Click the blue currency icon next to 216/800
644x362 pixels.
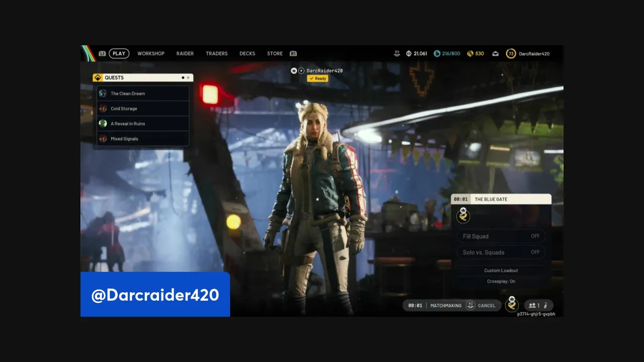(437, 53)
